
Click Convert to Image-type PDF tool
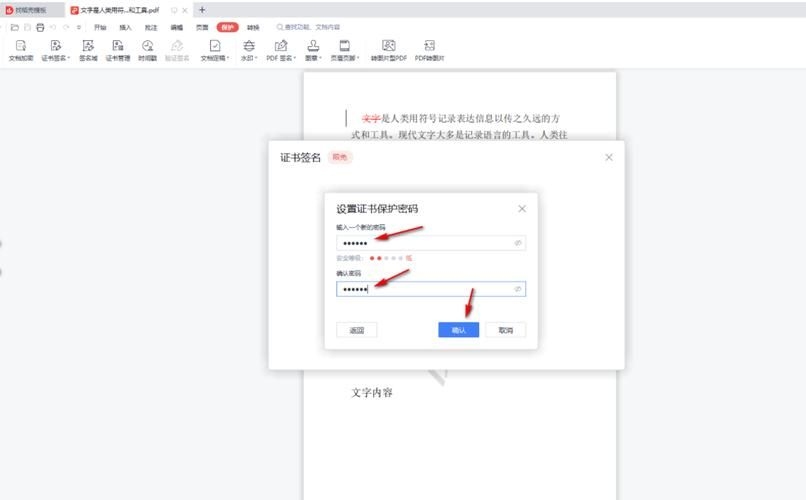[x=389, y=50]
